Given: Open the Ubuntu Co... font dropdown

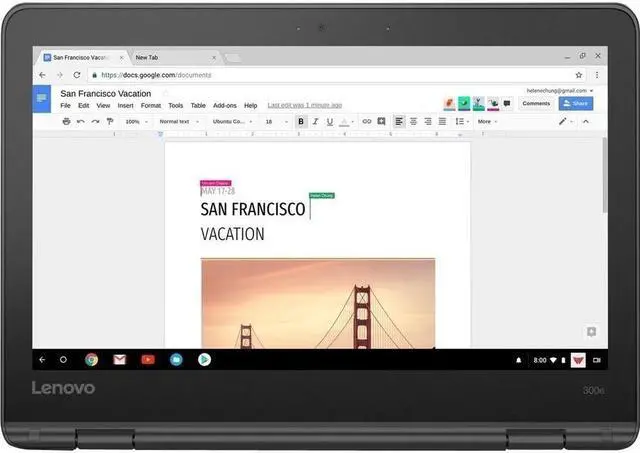Looking at the screenshot, I should (233, 122).
